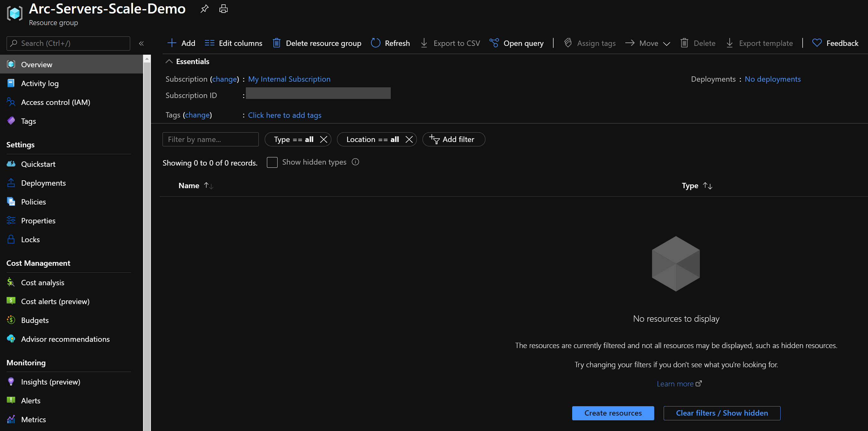Remove the Type == all filter
The height and width of the screenshot is (431, 868).
tap(323, 139)
